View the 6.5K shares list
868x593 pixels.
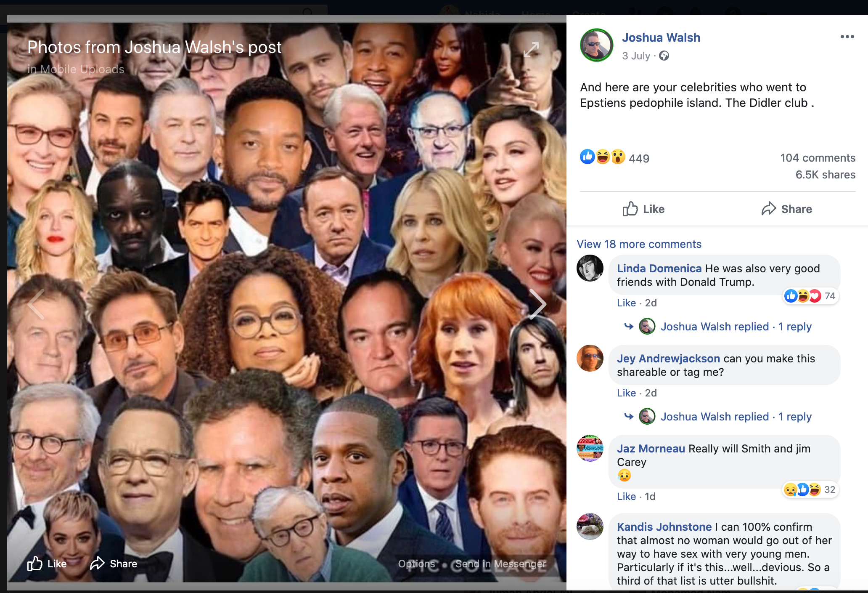(x=825, y=175)
